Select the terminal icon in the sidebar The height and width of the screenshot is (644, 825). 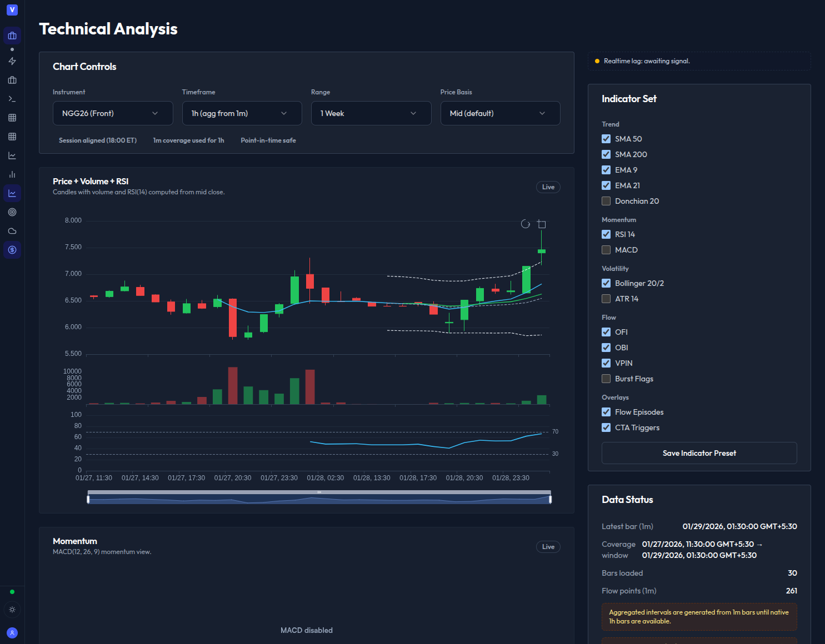(x=12, y=99)
